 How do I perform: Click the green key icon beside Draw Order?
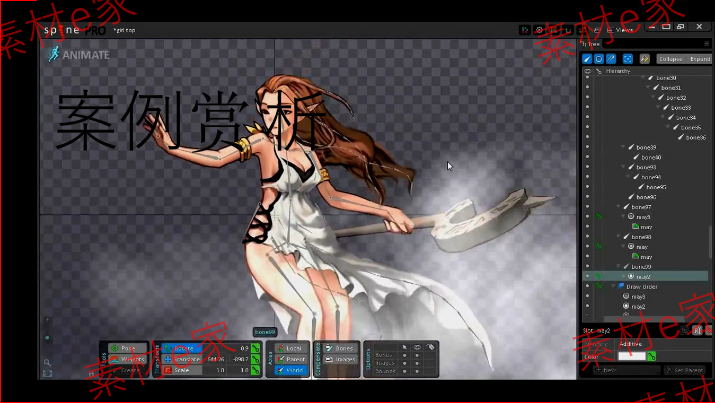[598, 286]
